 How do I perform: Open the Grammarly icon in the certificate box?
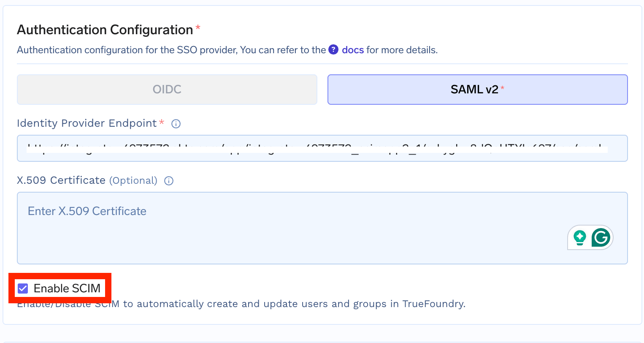tap(601, 237)
